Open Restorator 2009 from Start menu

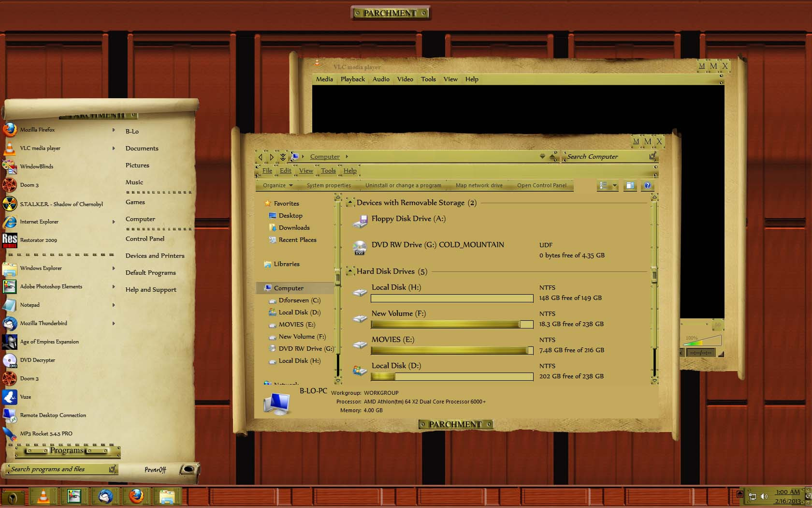pyautogui.click(x=38, y=240)
